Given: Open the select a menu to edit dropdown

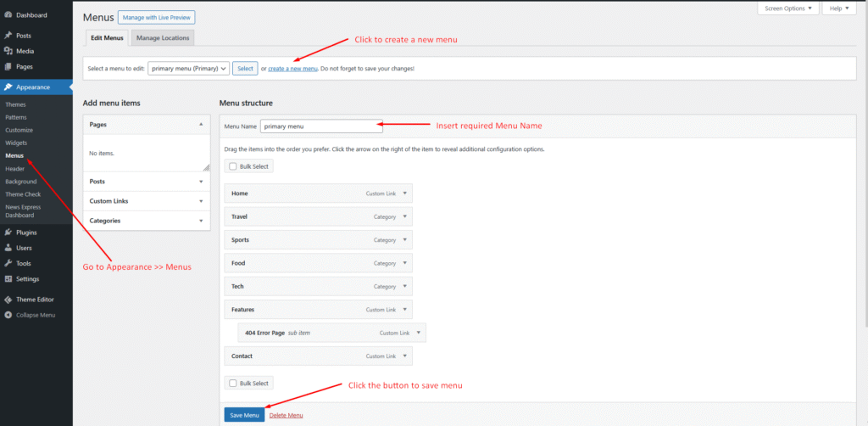Looking at the screenshot, I should (189, 69).
